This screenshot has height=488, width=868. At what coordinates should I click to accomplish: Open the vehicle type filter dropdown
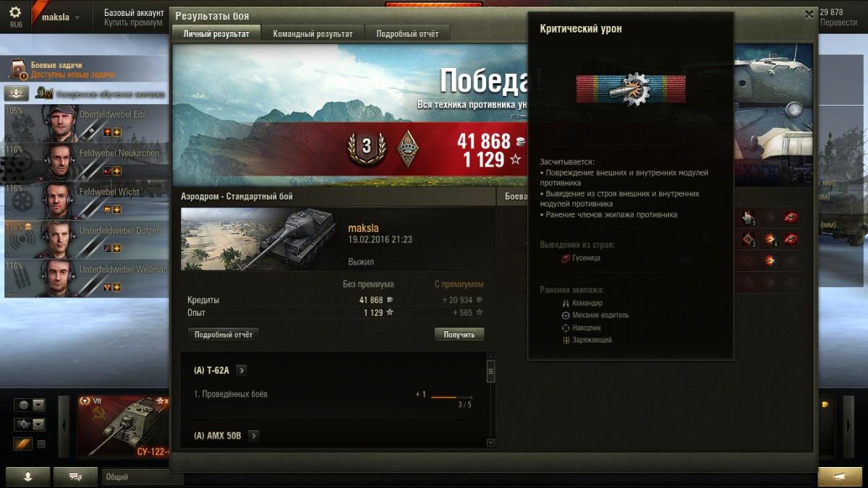29,424
